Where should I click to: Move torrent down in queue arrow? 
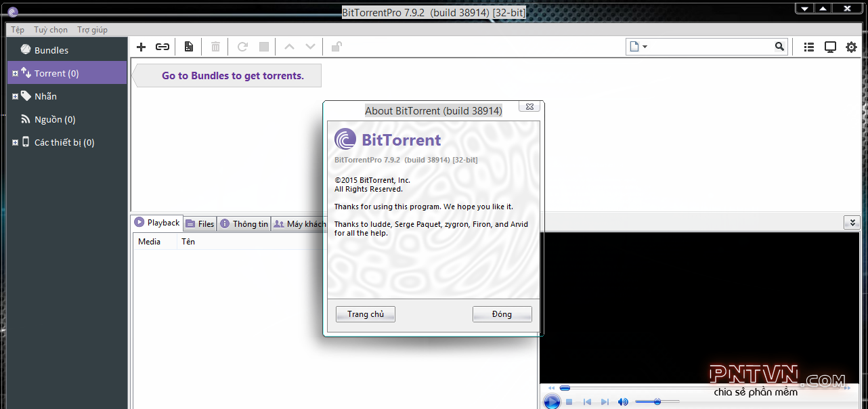point(310,47)
